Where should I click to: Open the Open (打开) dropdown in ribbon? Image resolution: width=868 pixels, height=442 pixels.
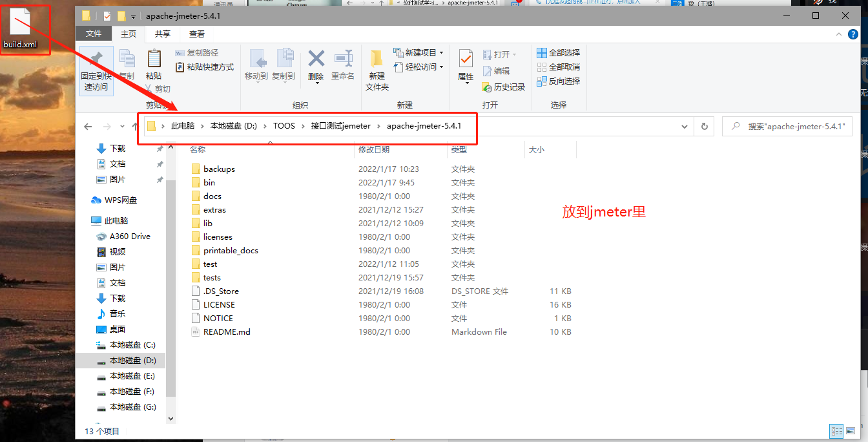coord(500,55)
